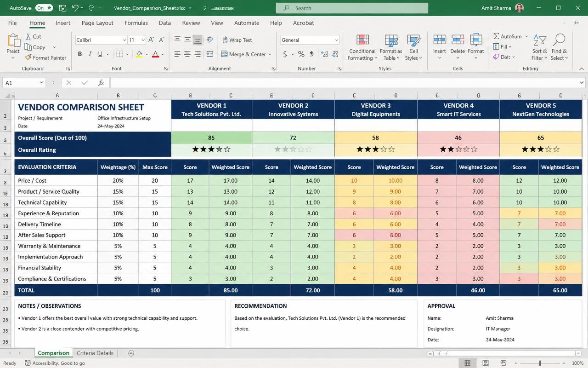Click the Borders icon
Viewport: 588px width, 368px height.
coord(119,54)
